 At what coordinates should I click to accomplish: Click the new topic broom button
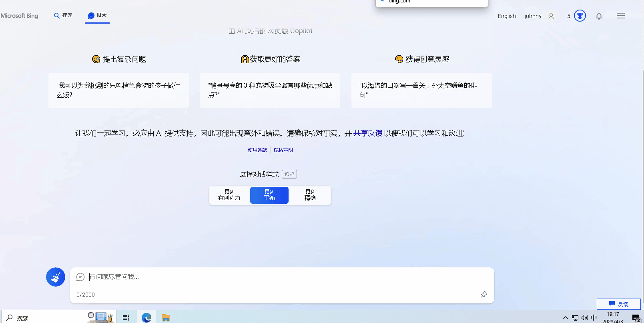[56, 277]
